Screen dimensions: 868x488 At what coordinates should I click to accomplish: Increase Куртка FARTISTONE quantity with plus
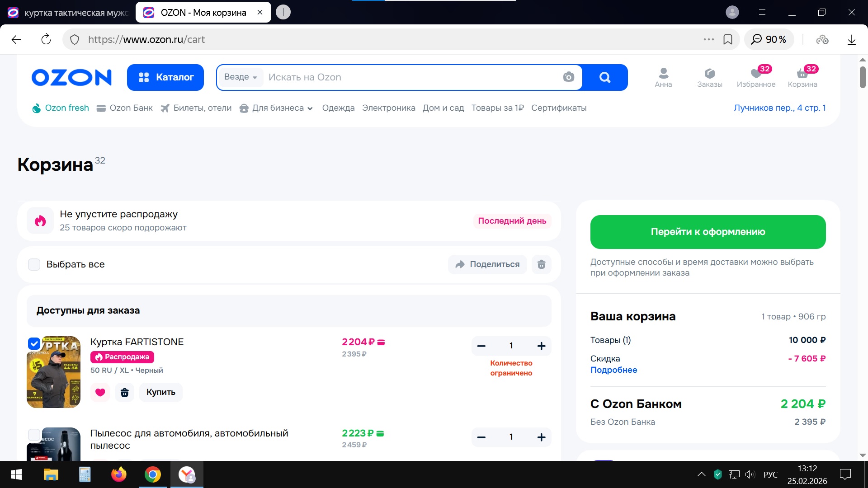coord(541,346)
